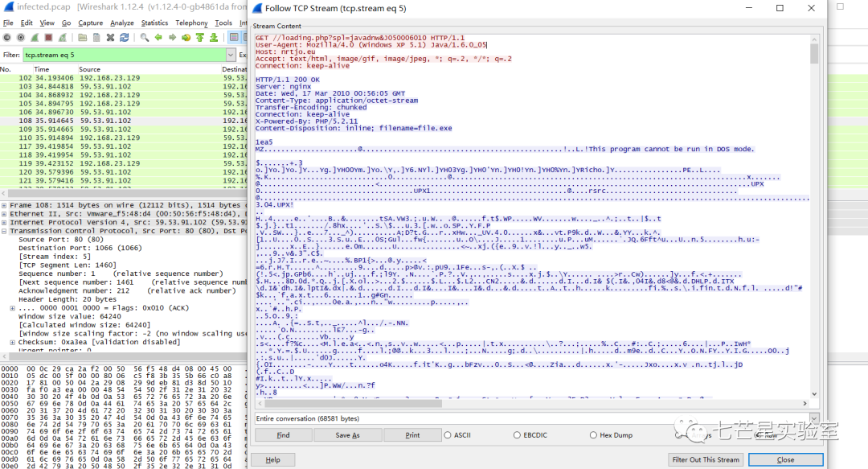Click Wireshark fin icon in Follow TCP Stream title

pyautogui.click(x=257, y=8)
